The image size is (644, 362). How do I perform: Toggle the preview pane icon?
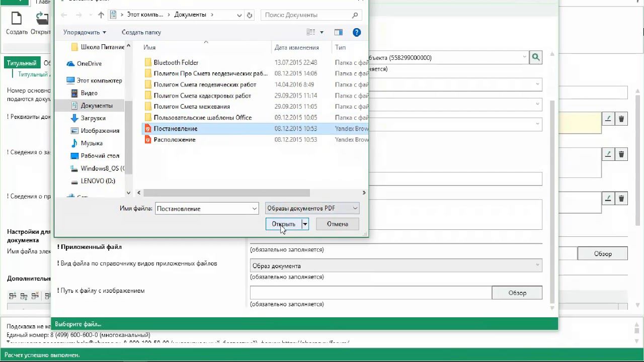339,32
